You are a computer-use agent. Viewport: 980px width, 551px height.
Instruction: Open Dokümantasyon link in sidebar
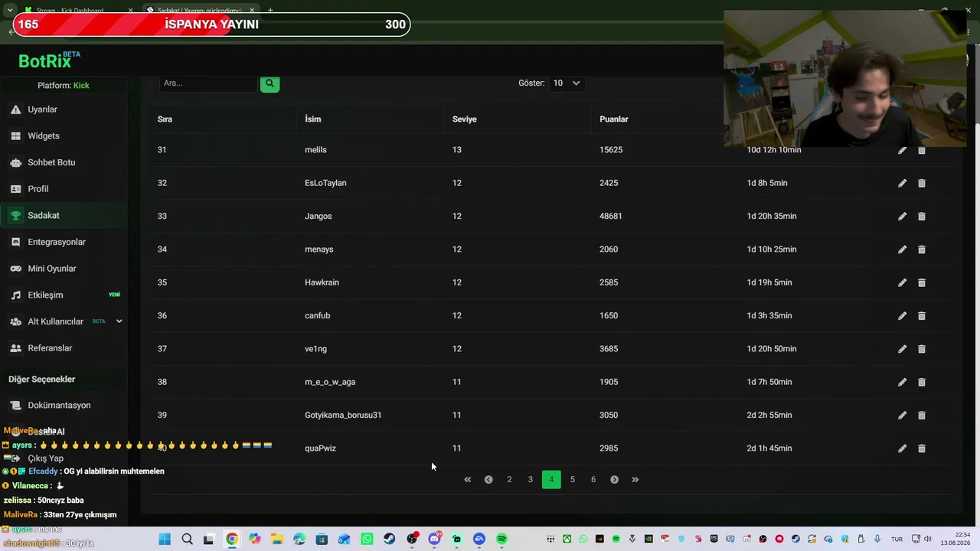pyautogui.click(x=64, y=406)
